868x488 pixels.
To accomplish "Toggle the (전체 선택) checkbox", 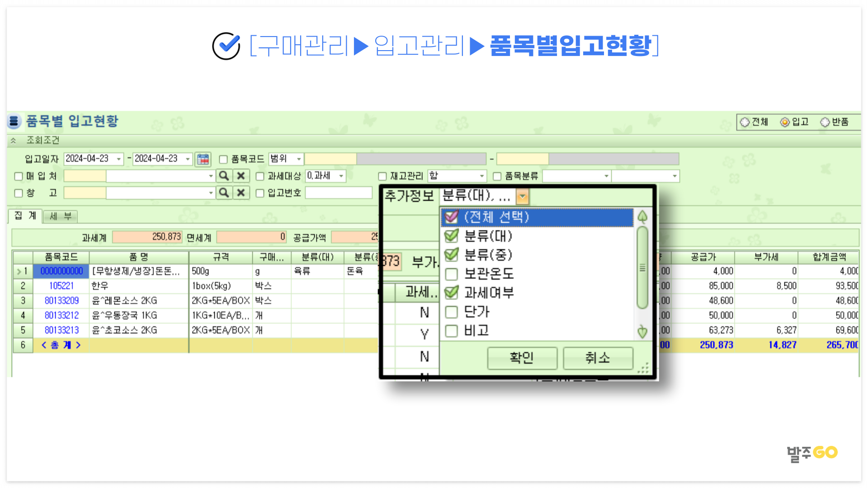I will pyautogui.click(x=451, y=217).
